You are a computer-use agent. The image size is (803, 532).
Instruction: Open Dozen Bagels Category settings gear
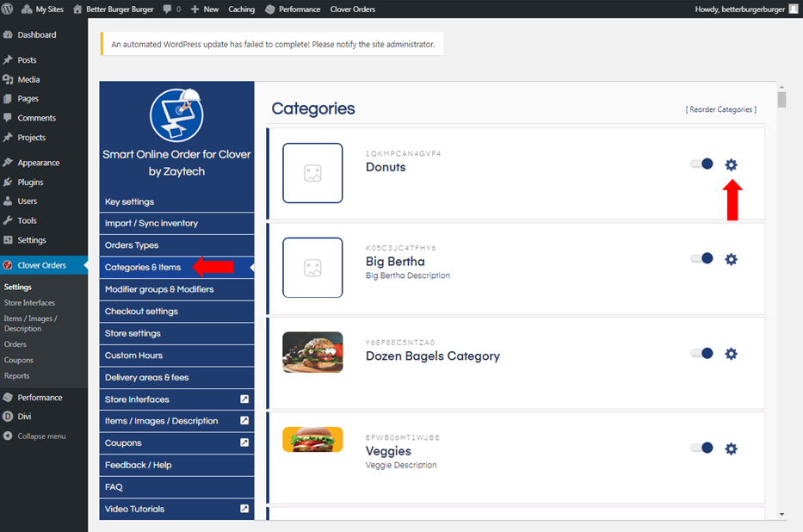pos(731,354)
